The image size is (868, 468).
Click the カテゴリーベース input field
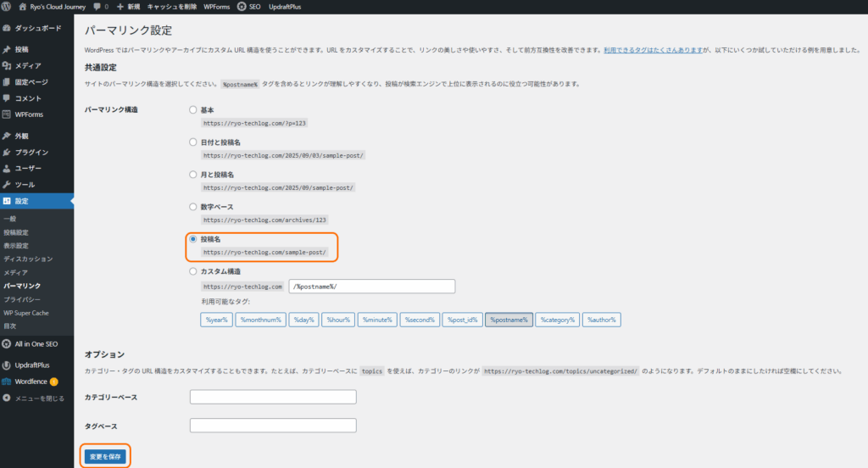(x=273, y=397)
